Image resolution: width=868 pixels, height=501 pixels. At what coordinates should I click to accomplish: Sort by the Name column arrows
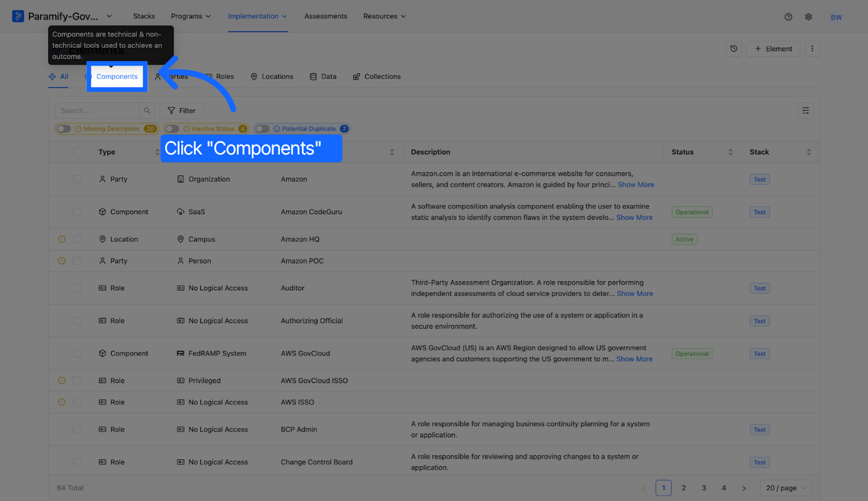(x=392, y=152)
